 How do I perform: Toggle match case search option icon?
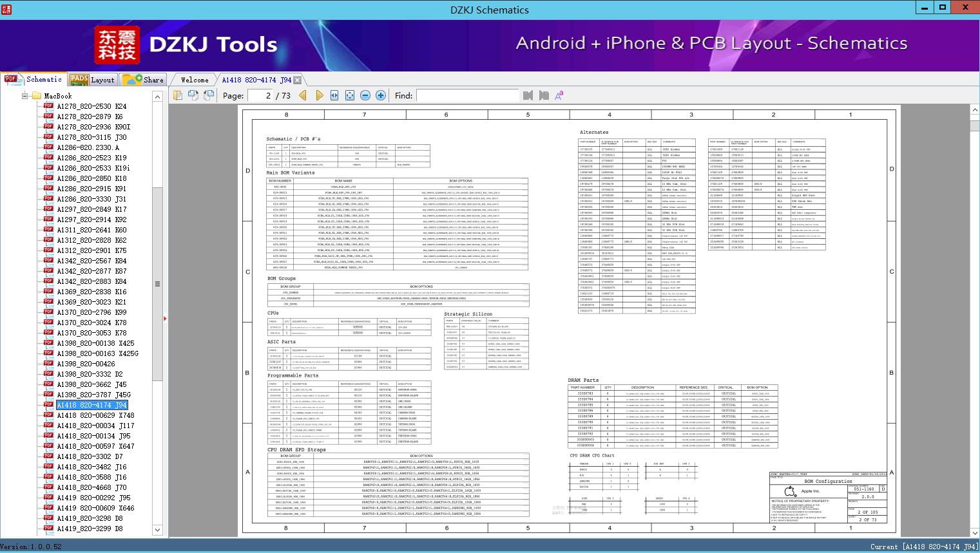[559, 95]
